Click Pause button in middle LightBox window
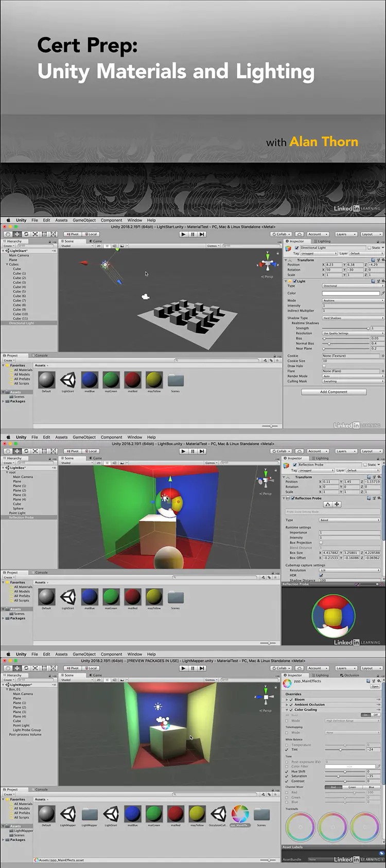The image size is (386, 868). [192, 451]
